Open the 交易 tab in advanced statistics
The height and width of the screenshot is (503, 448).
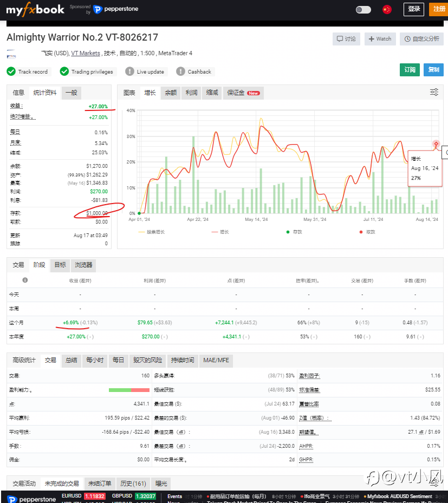[x=50, y=360]
